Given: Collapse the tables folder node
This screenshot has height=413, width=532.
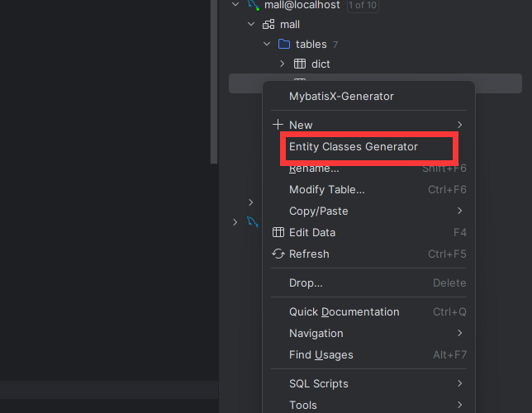Looking at the screenshot, I should (x=267, y=44).
